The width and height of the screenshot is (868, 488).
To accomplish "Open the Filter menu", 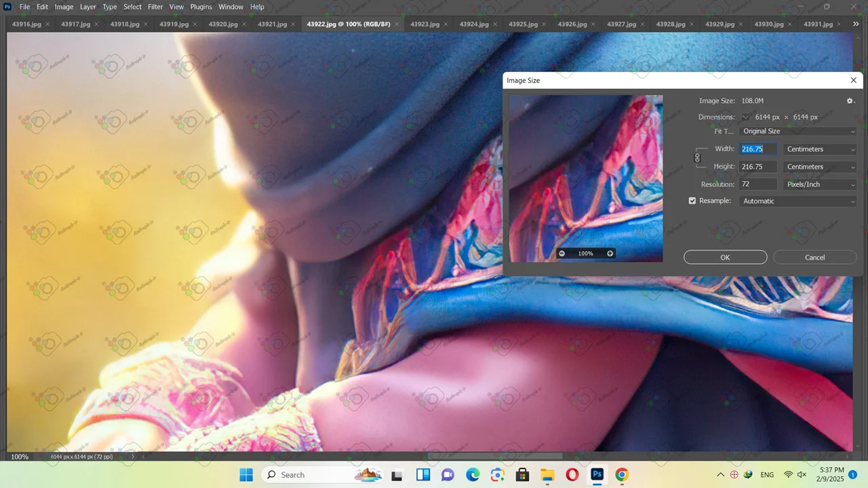I will (155, 7).
